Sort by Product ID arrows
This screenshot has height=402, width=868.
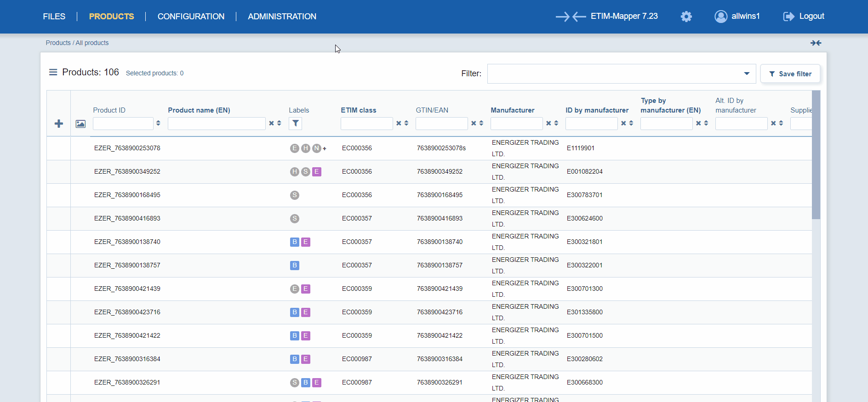tap(158, 123)
